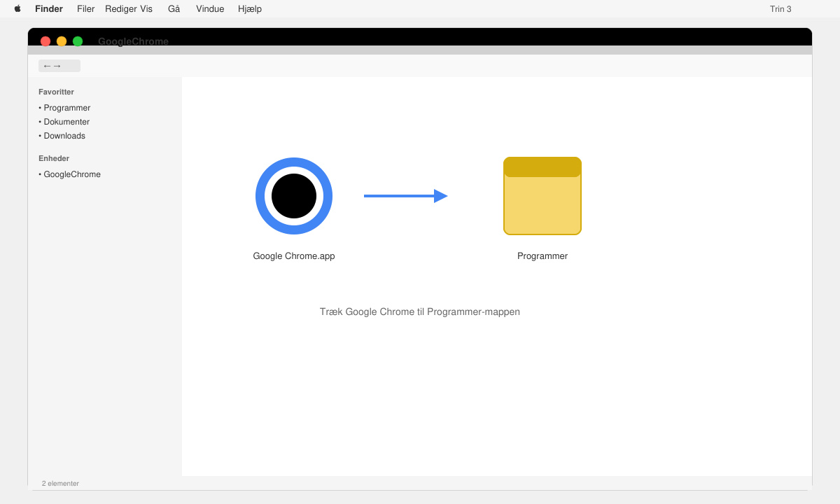
Task: Open the Hjælp menu
Action: (250, 9)
